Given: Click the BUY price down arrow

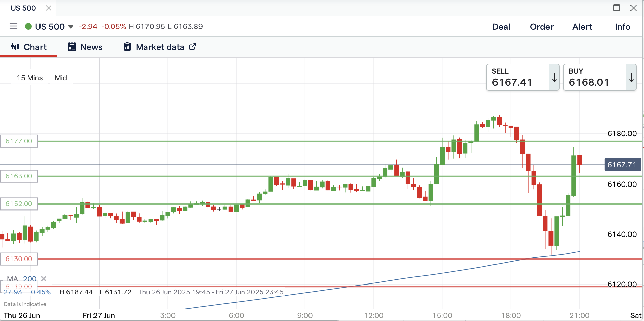Looking at the screenshot, I should click(631, 77).
